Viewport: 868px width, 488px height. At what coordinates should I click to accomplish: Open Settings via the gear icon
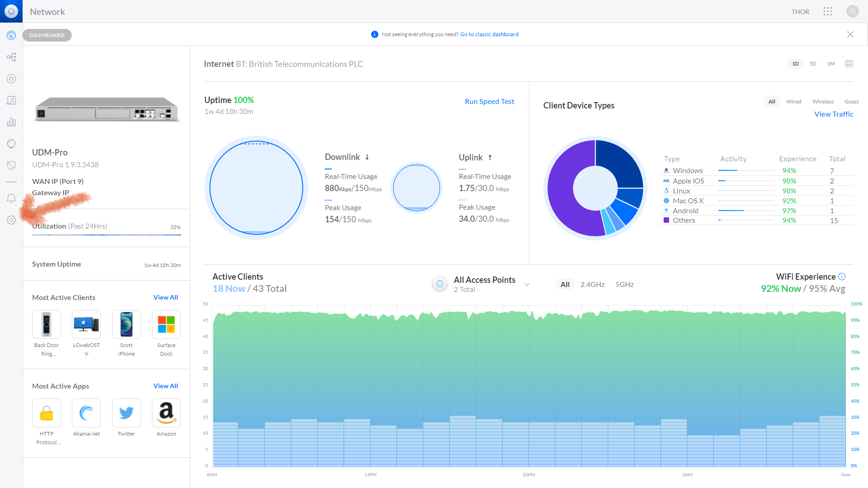coord(11,220)
